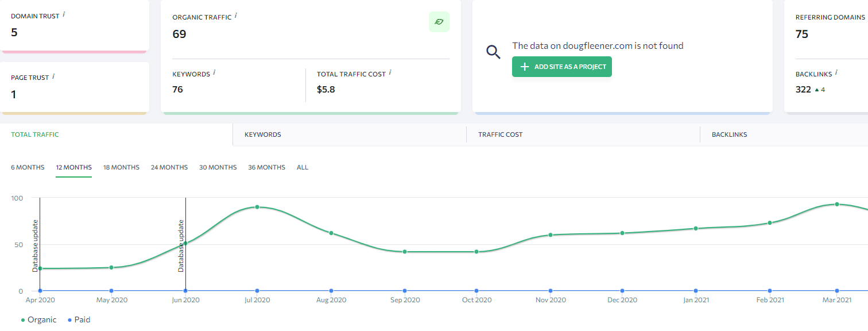This screenshot has width=868, height=331.
Task: Click the Jul 2020 axis label
Action: 257,300
